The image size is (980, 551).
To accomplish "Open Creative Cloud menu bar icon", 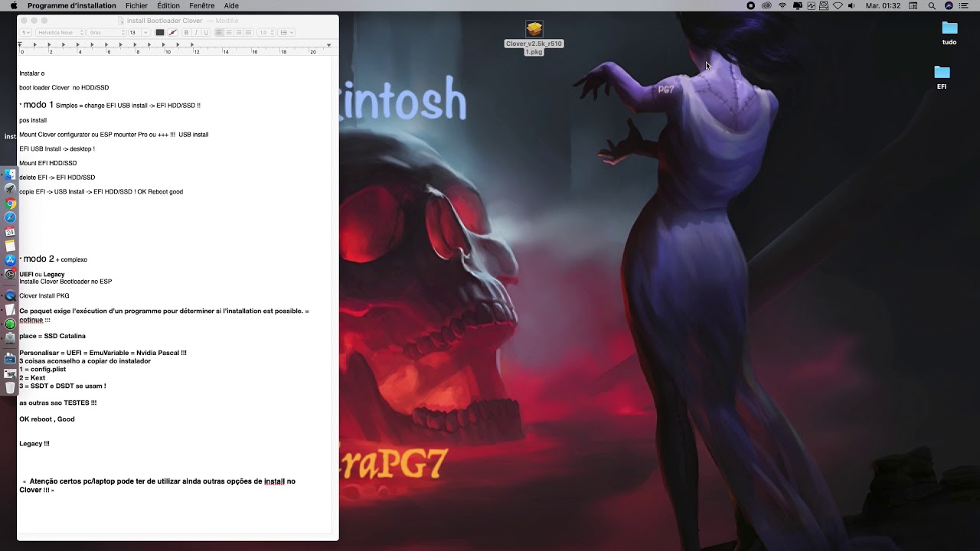I will [766, 5].
